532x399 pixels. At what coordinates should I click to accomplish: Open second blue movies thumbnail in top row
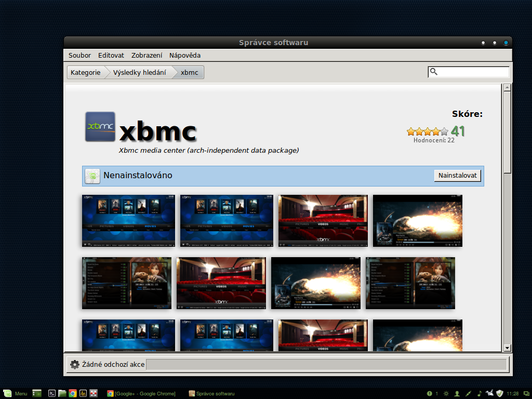(x=227, y=220)
